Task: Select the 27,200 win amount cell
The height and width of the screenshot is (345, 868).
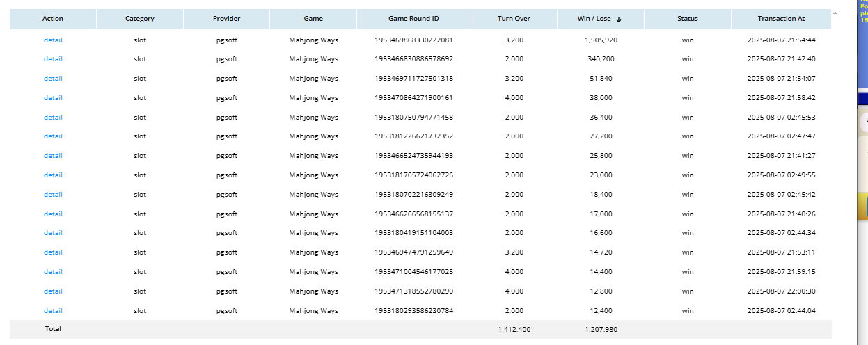Action: (x=601, y=136)
